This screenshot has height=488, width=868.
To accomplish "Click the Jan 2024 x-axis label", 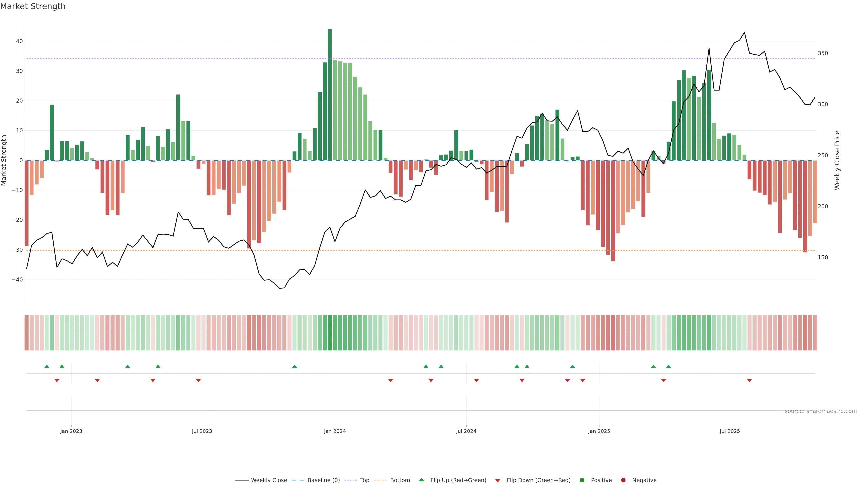I will coord(335,431).
